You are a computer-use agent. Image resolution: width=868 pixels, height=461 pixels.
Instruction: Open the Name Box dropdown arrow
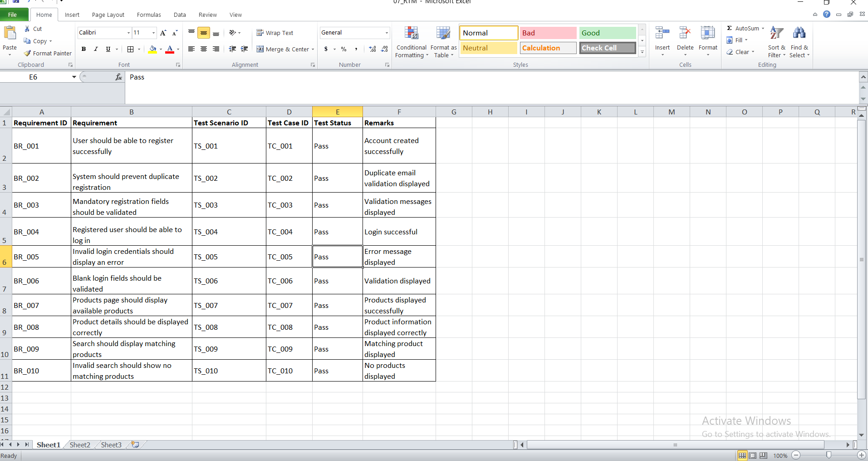tap(74, 77)
